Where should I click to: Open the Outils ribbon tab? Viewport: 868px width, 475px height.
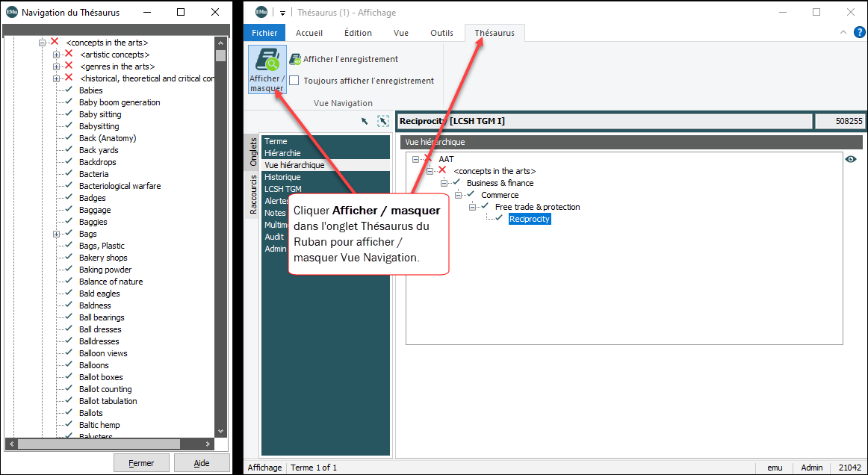[x=441, y=33]
